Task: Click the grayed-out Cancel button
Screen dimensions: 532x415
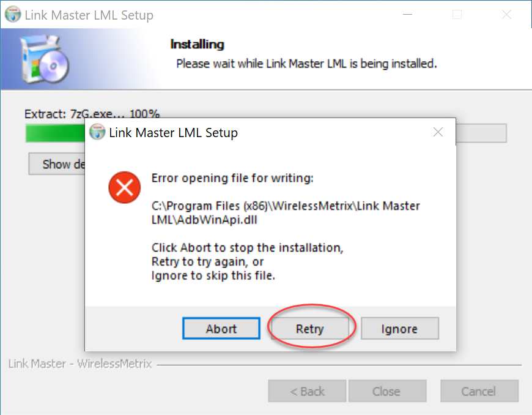Action: point(479,391)
